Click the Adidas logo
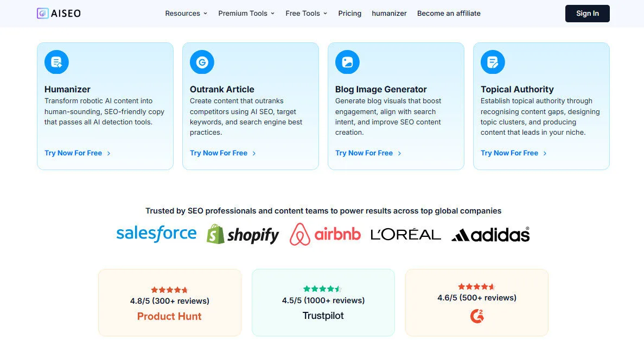644x345 pixels. [x=490, y=234]
